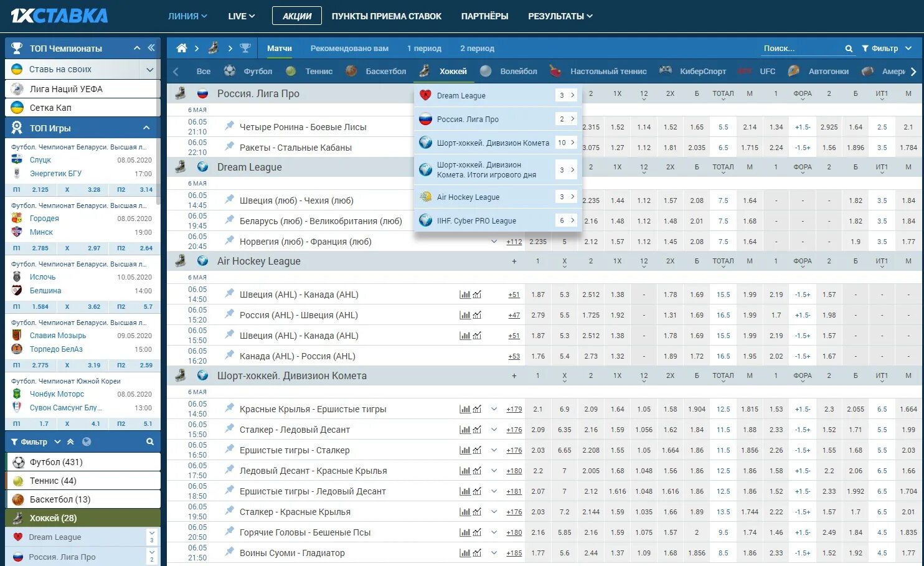Image resolution: width=924 pixels, height=566 pixels.
Task: Switch to Рекомендовано вам tab
Action: 349,48
